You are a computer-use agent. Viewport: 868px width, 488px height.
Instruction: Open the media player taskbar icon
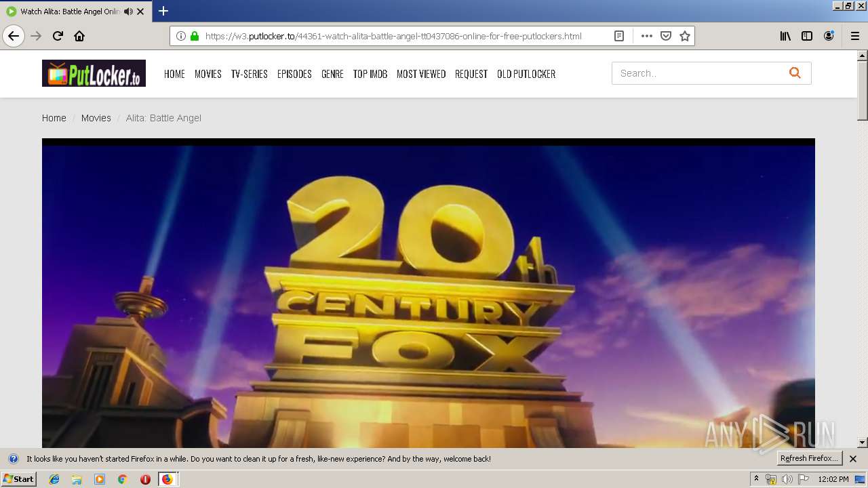[x=100, y=479]
